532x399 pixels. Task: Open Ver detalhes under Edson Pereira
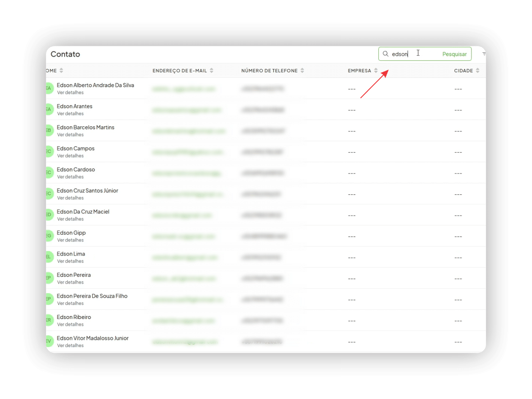70,282
